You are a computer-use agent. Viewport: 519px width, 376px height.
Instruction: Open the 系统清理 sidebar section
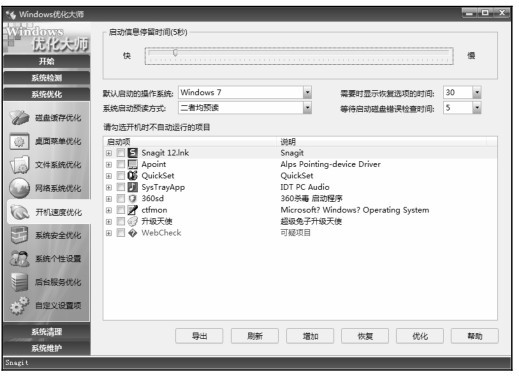[47, 332]
